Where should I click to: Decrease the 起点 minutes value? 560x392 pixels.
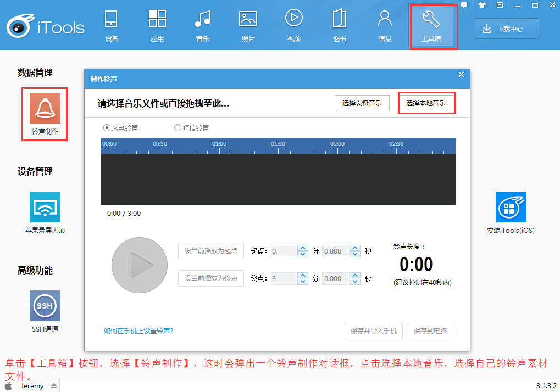tap(303, 254)
